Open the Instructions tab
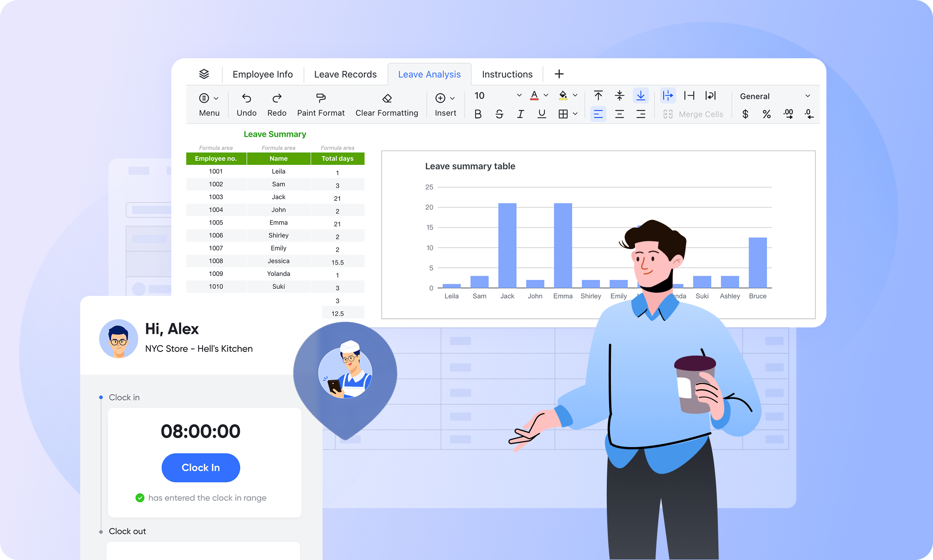The width and height of the screenshot is (933, 560). point(507,74)
